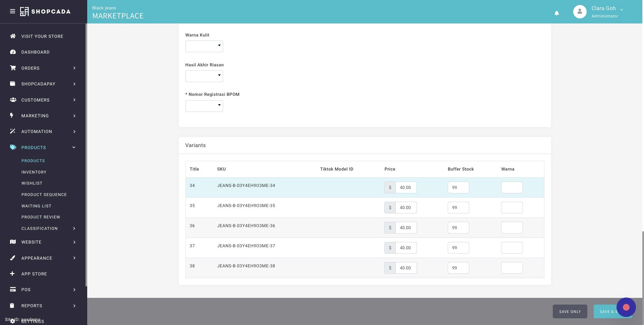
Task: Click the Warna field for variant 38
Action: click(x=512, y=268)
